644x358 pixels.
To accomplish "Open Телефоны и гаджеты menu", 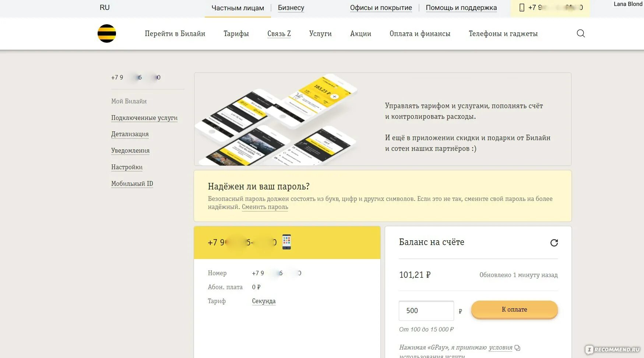I will coord(503,34).
